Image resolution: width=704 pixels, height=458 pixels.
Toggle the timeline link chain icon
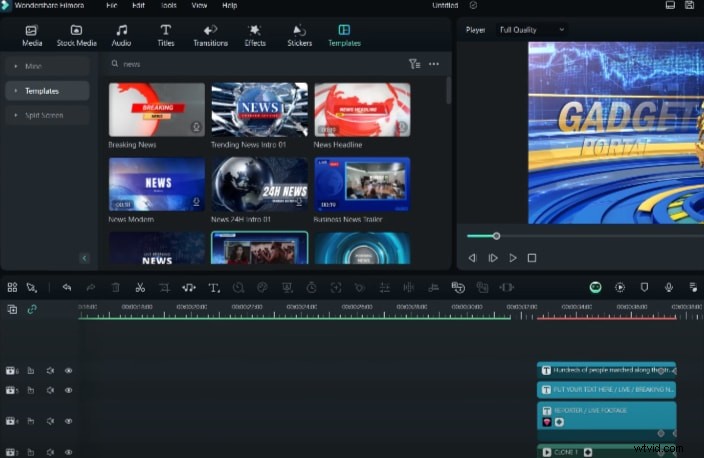pyautogui.click(x=32, y=309)
